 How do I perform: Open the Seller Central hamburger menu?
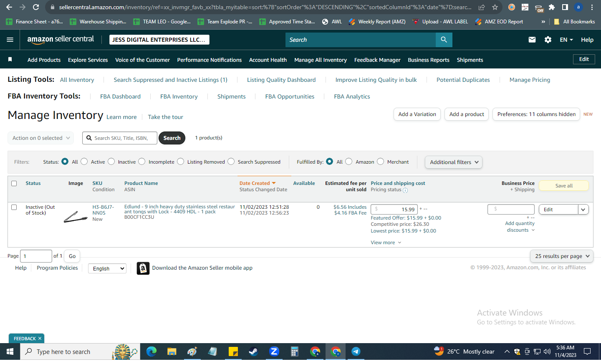pyautogui.click(x=10, y=40)
